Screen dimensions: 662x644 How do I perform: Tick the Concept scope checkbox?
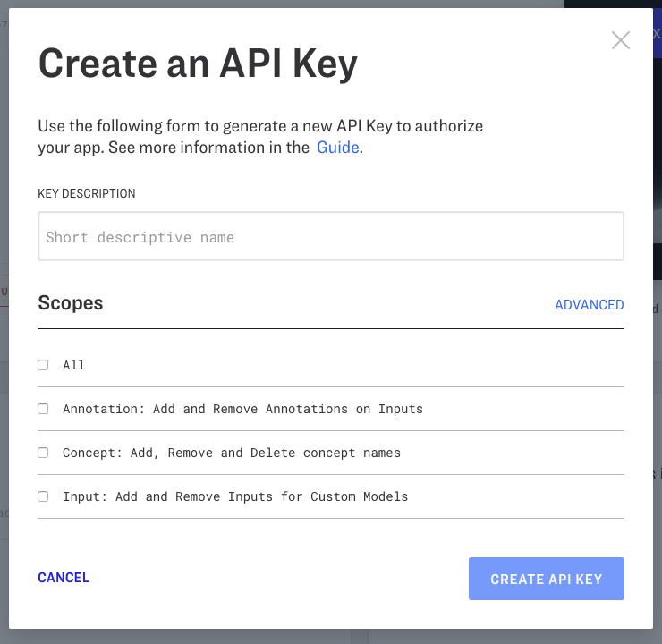click(43, 453)
